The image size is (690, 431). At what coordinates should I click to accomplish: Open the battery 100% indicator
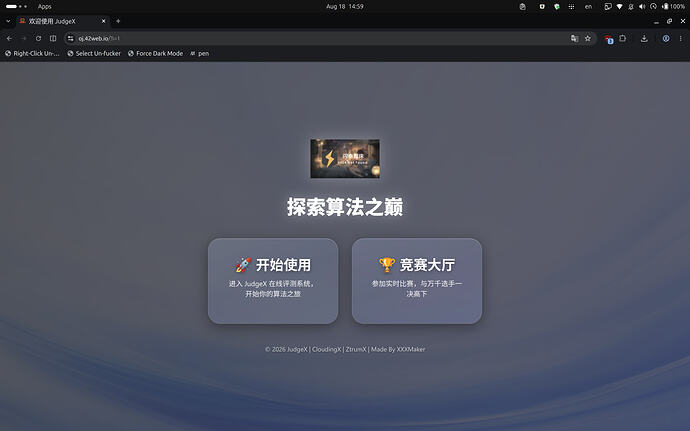673,7
